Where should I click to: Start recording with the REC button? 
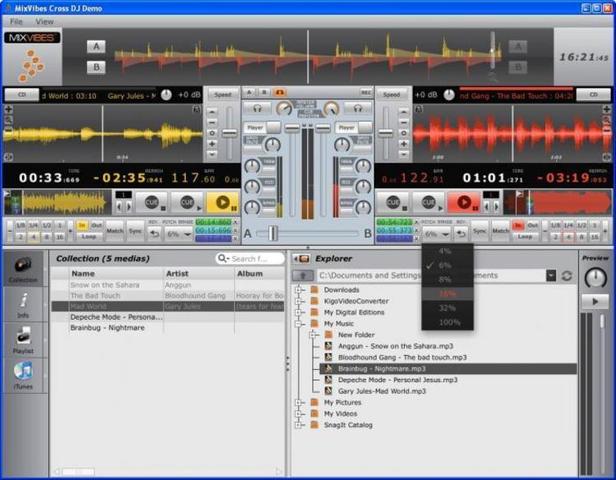pos(366,93)
